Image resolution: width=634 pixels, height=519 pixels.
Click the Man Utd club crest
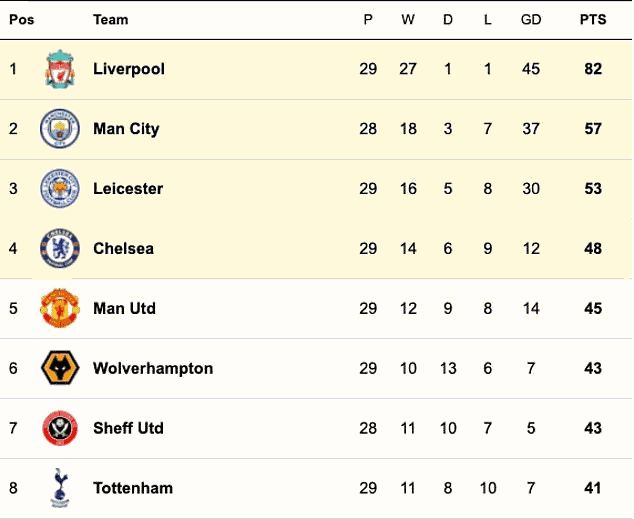coord(60,308)
